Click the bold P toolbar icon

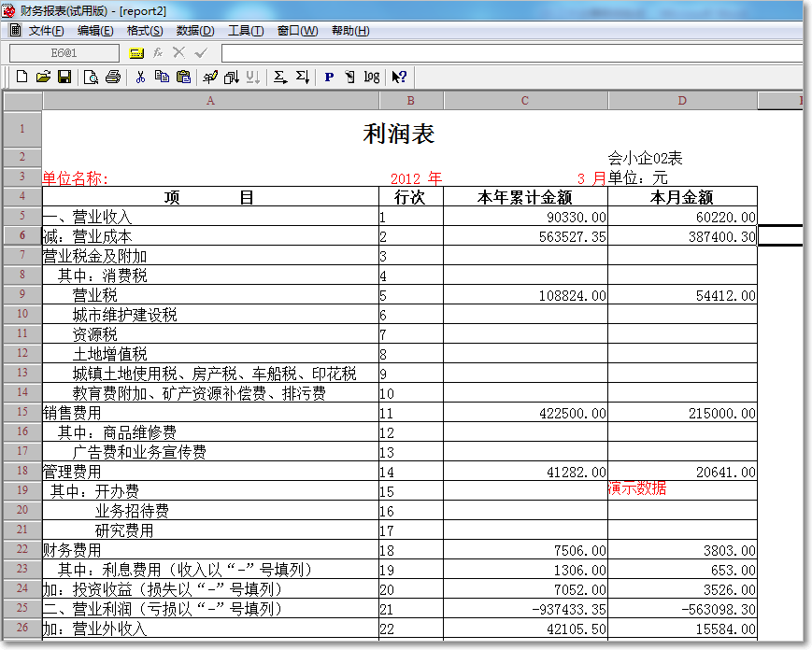pos(329,77)
